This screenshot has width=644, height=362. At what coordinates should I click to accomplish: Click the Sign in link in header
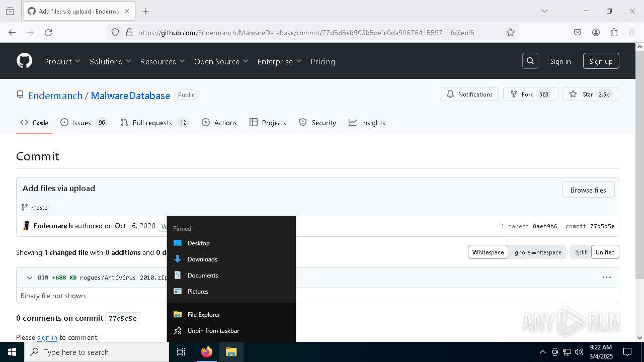point(560,61)
